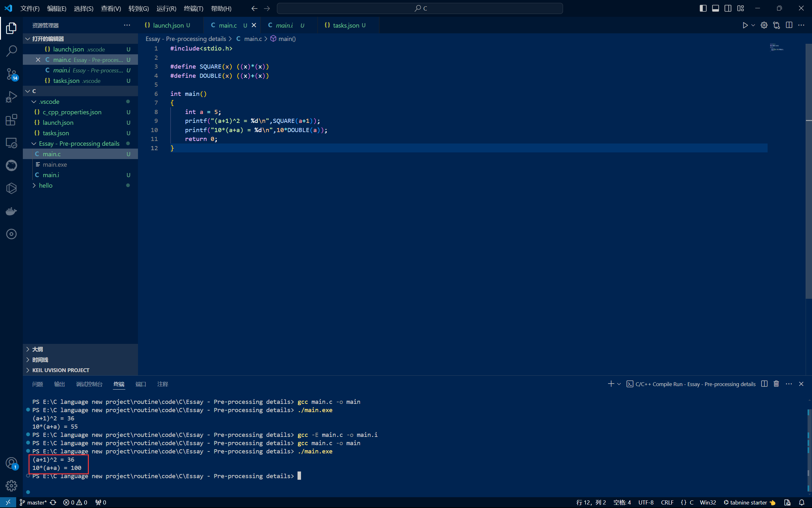This screenshot has width=812, height=508.
Task: Open the GitHub view in activity bar
Action: pyautogui.click(x=11, y=165)
